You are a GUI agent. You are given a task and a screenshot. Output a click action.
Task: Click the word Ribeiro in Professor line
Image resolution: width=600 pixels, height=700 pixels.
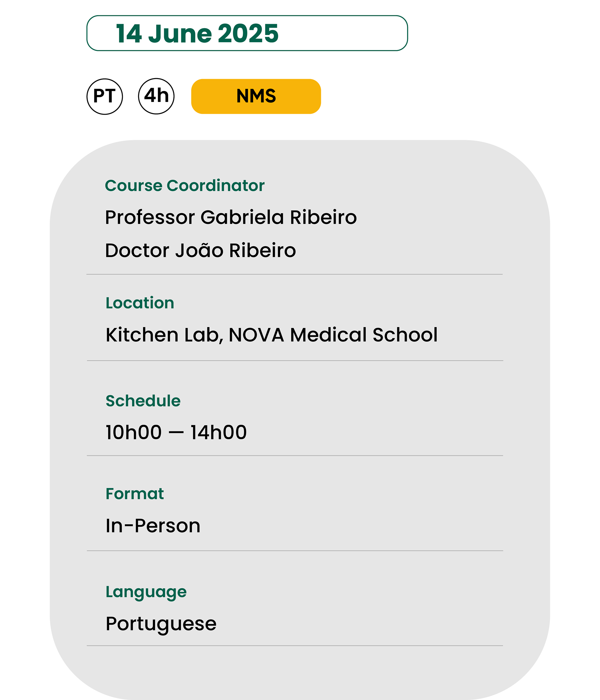pyautogui.click(x=323, y=217)
